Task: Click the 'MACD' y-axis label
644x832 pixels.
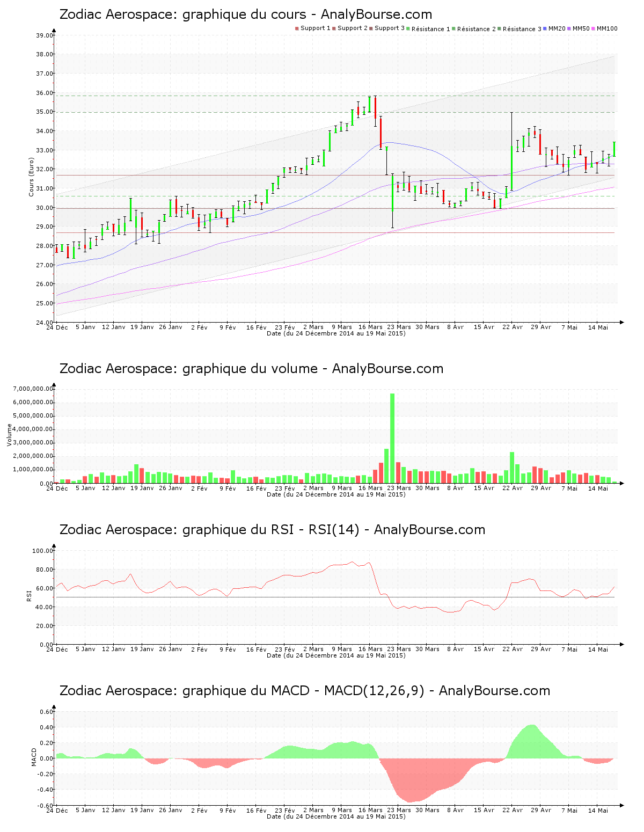Action: point(34,757)
